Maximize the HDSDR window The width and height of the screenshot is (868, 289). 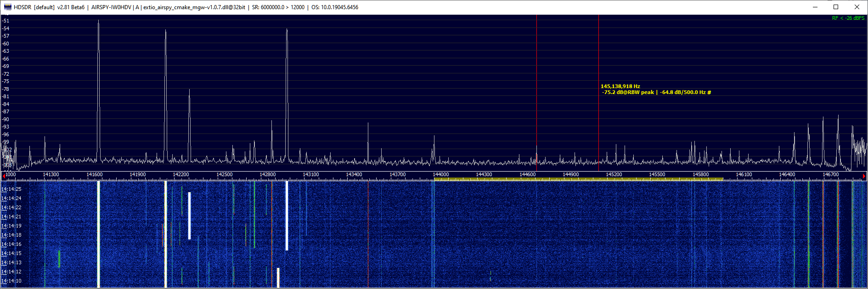tap(836, 7)
